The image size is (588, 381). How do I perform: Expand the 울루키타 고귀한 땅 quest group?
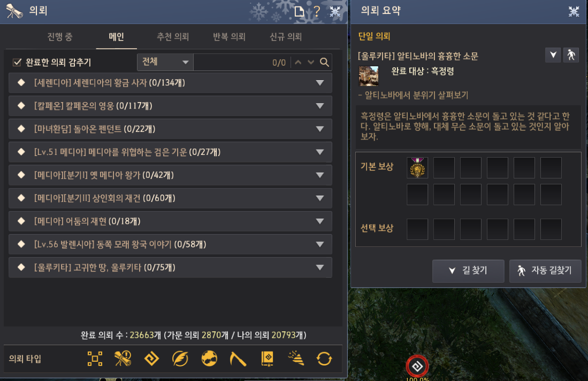pos(170,268)
